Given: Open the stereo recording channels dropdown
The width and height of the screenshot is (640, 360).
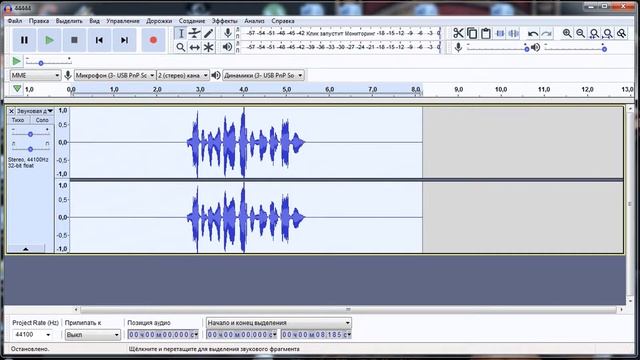Looking at the screenshot, I should 183,76.
